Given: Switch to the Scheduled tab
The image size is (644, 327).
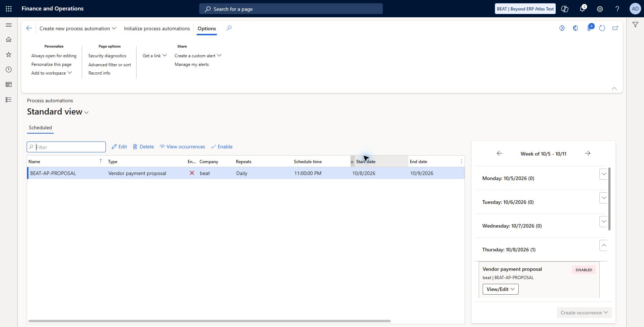Looking at the screenshot, I should (40, 128).
